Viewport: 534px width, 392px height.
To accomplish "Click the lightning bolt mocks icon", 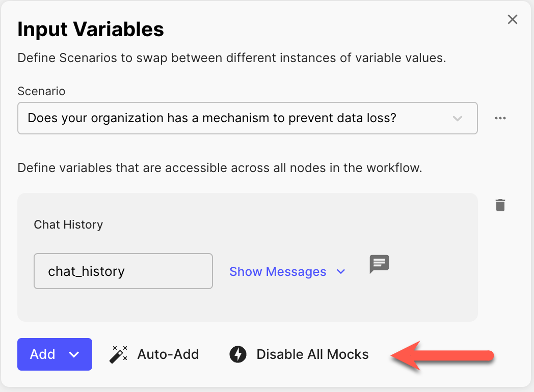I will (238, 354).
